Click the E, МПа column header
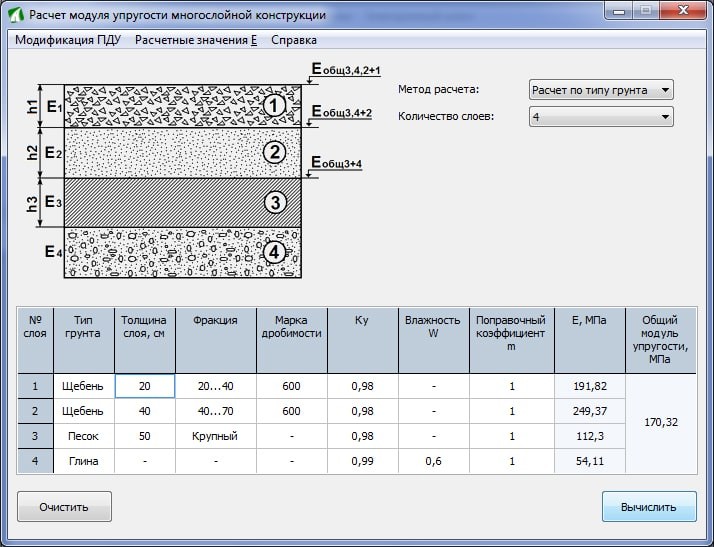This screenshot has height=547, width=714. click(590, 340)
